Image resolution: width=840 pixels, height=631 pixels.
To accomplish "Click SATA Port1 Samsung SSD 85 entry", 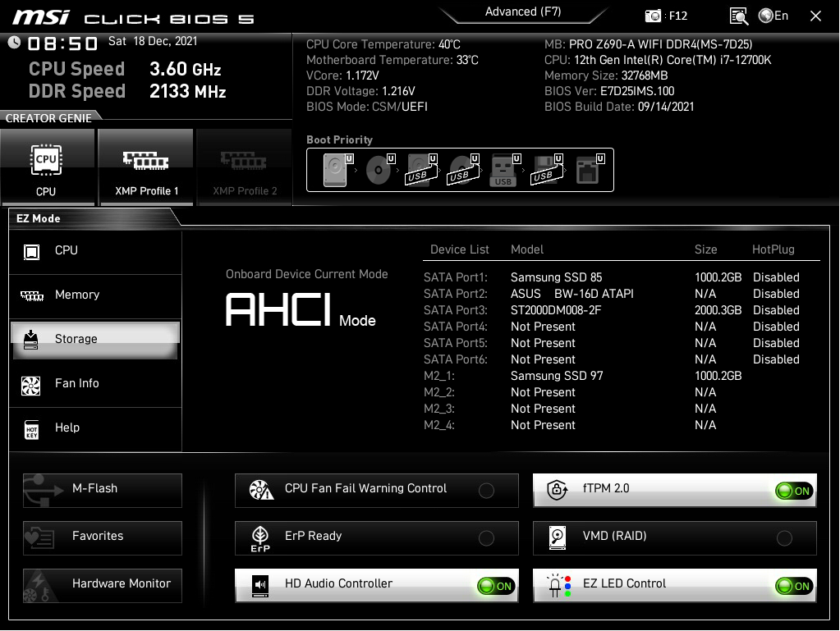I will [x=556, y=277].
